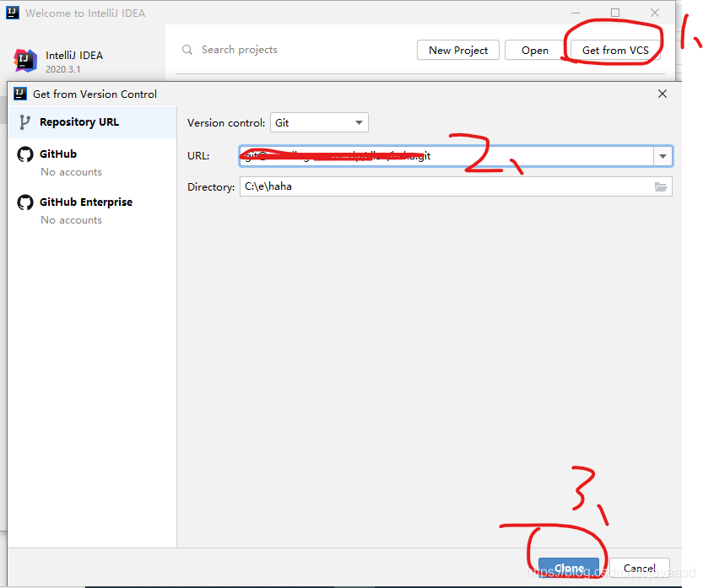The height and width of the screenshot is (588, 703).
Task: Expand the URL history dropdown arrow
Action: (662, 156)
